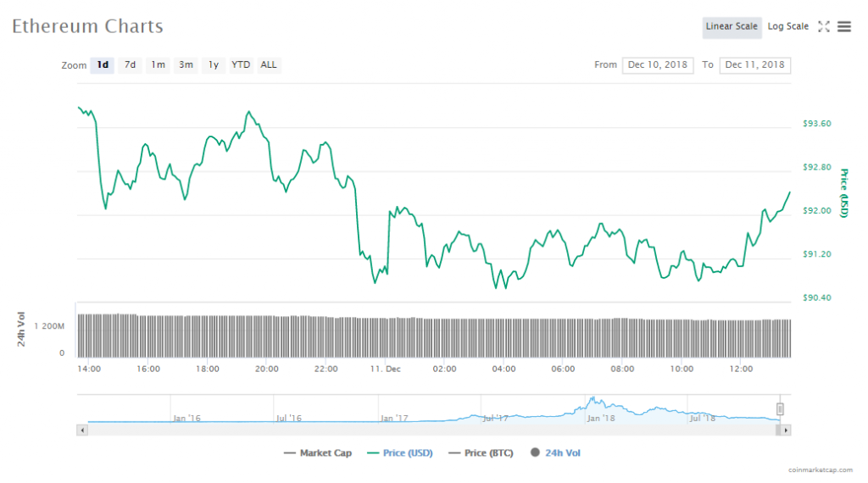
Task: Set zoom to 1m
Action: 158,65
